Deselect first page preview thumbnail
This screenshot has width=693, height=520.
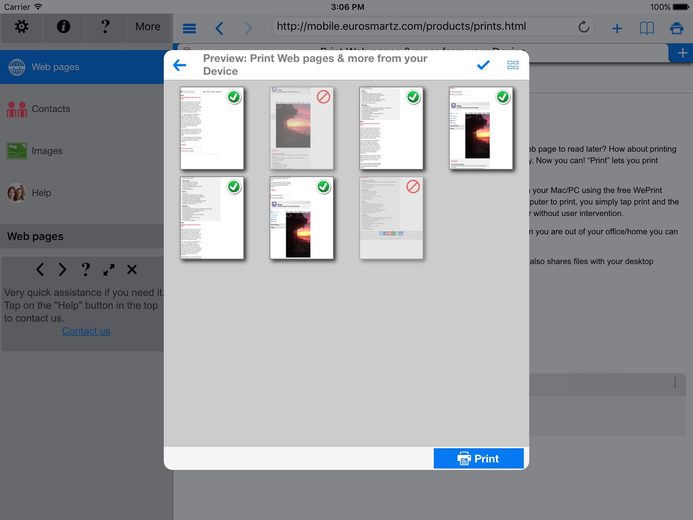coord(212,128)
